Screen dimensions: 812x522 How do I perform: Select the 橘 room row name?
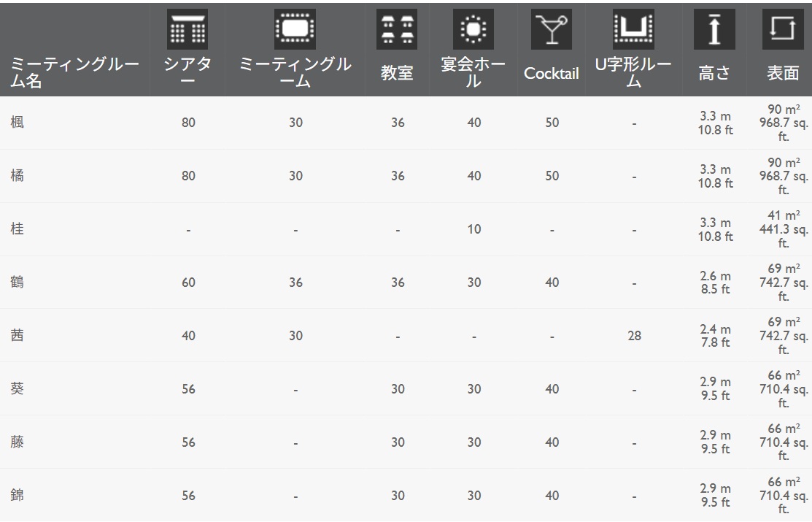pos(17,176)
